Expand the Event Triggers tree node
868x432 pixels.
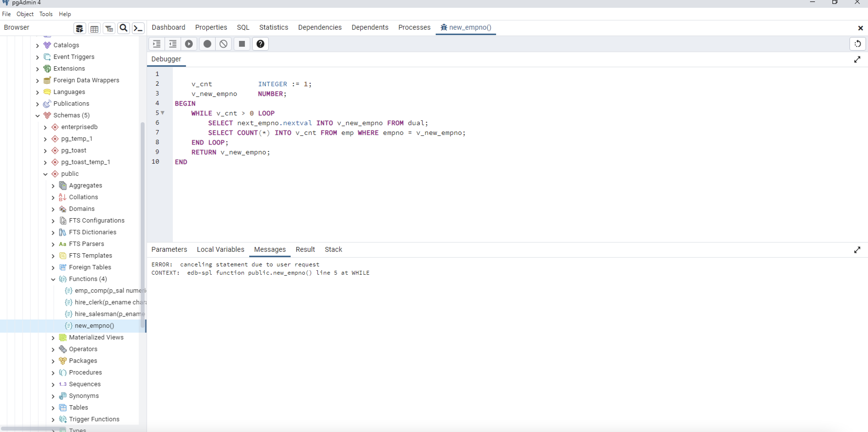(37, 57)
